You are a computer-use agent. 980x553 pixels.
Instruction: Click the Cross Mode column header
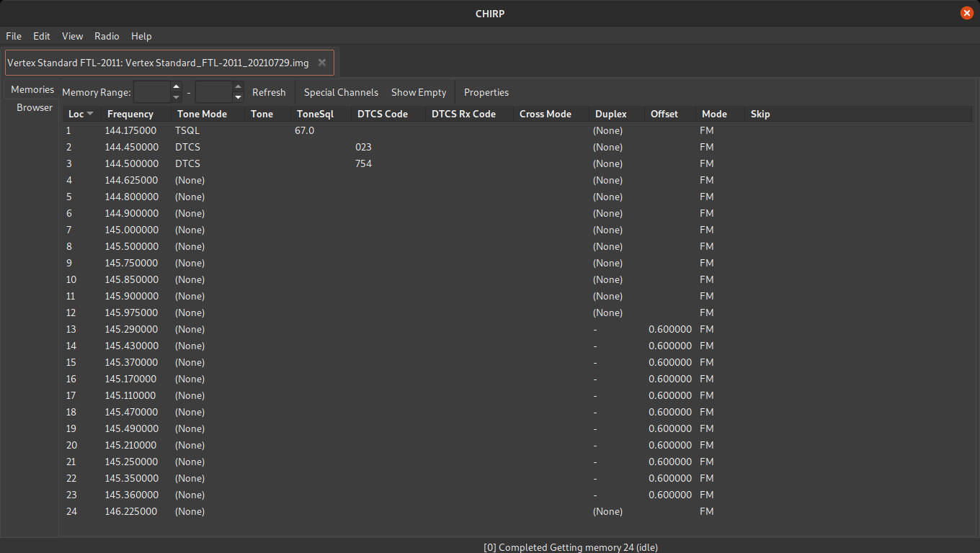(x=551, y=114)
